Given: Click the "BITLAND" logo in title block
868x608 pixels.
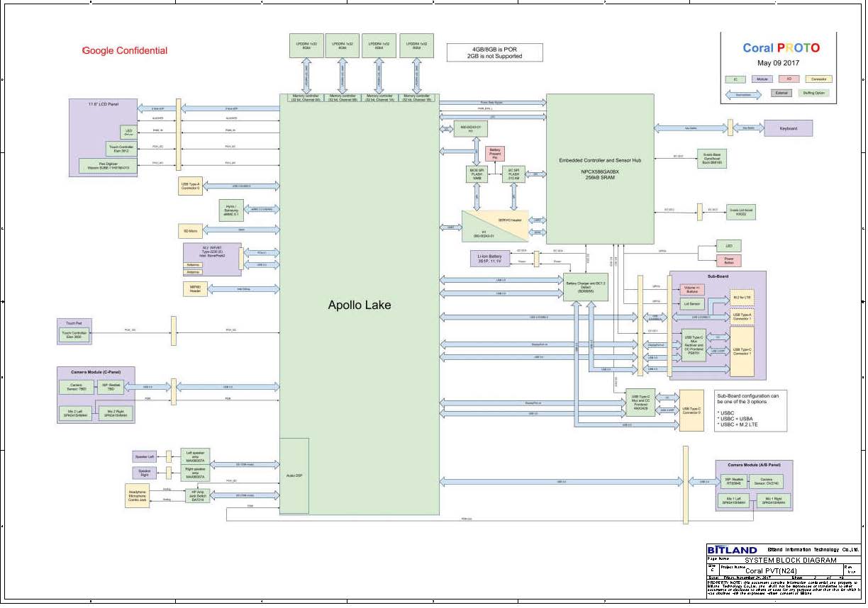Looking at the screenshot, I should 733,550.
